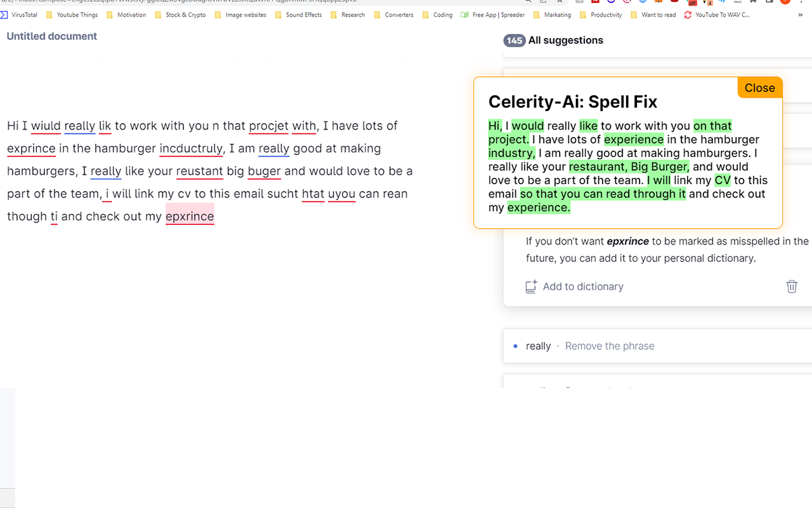812x508 pixels.
Task: Click the Remove the phrase link
Action: pyautogui.click(x=609, y=346)
